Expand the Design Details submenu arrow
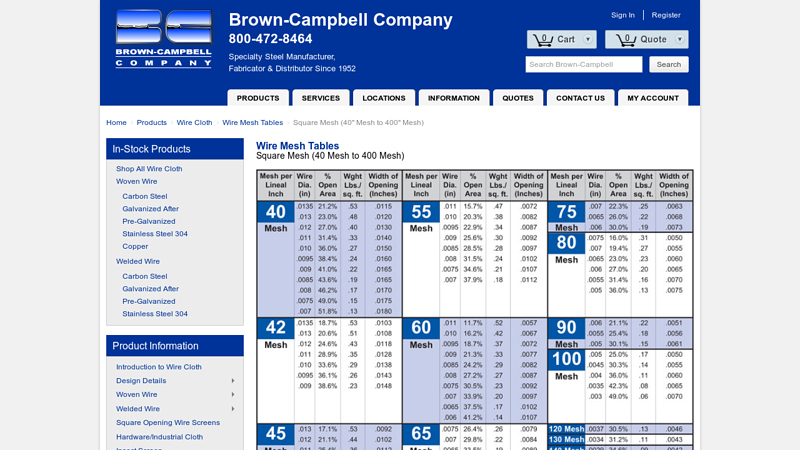 tap(233, 381)
